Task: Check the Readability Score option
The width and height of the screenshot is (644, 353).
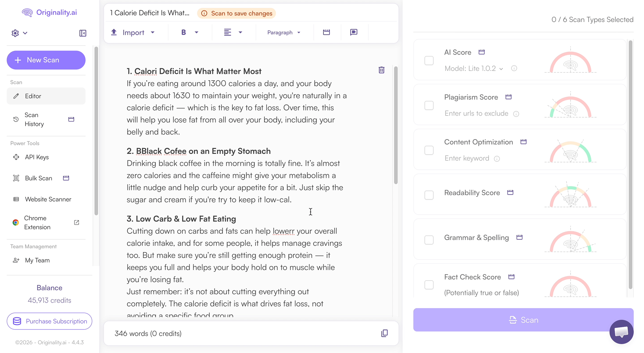Action: pyautogui.click(x=429, y=195)
